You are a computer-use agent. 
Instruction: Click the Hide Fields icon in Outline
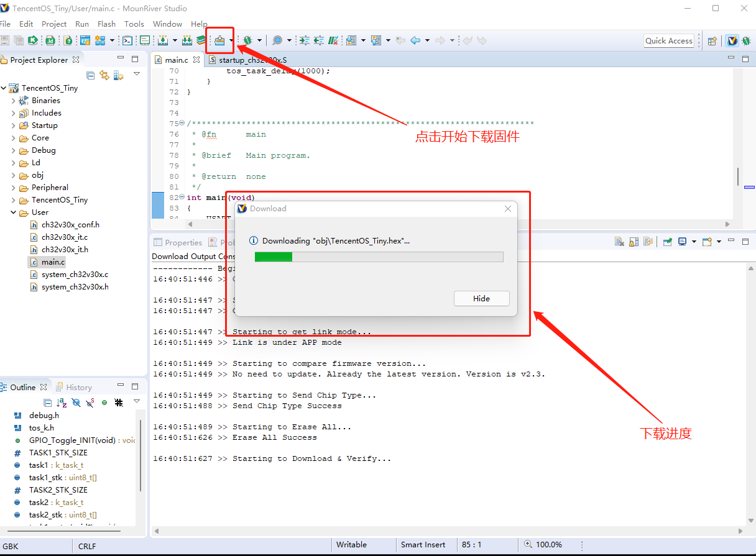(x=76, y=403)
